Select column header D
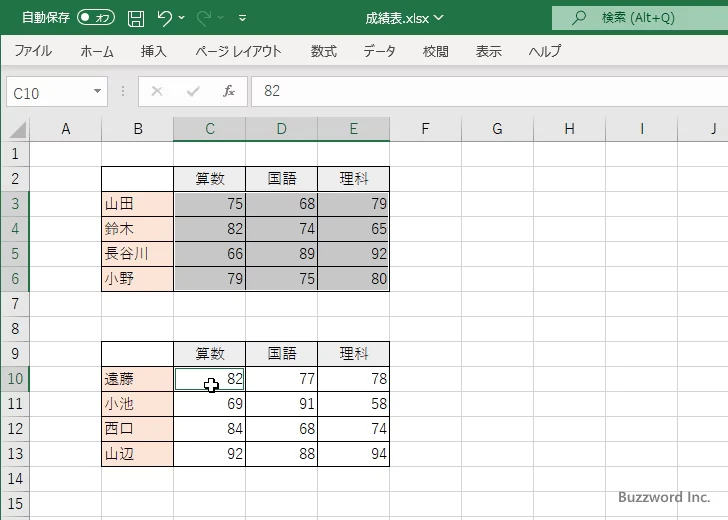728x520 pixels. (281, 129)
